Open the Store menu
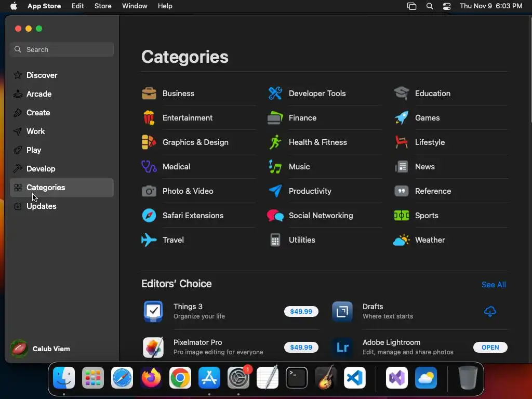This screenshot has width=532, height=399. (103, 6)
